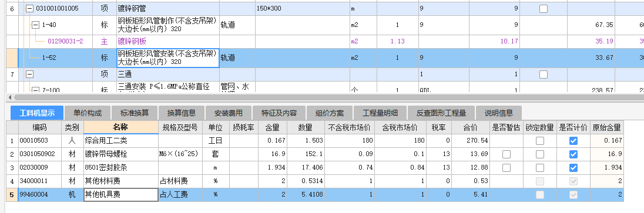Viewport: 644px width, 213px height.
Task: Select code cell 00010503
Action: [40, 141]
